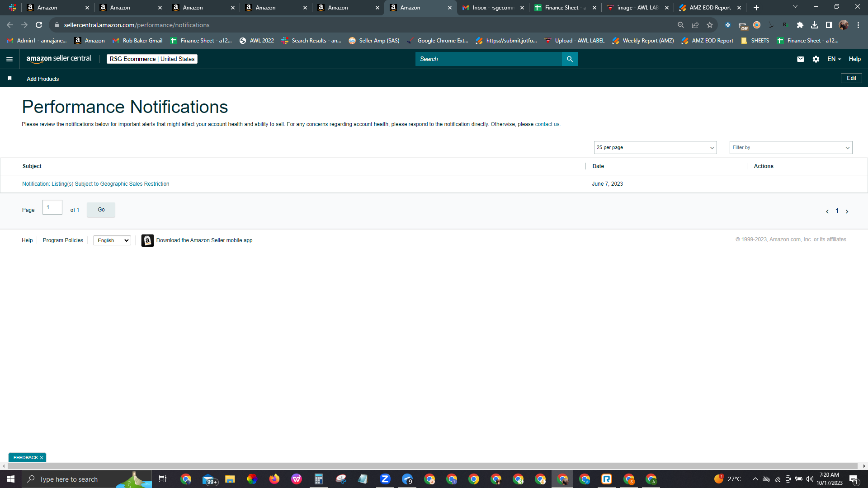This screenshot has height=488, width=868.
Task: Go to previous page arrow
Action: pos(827,211)
